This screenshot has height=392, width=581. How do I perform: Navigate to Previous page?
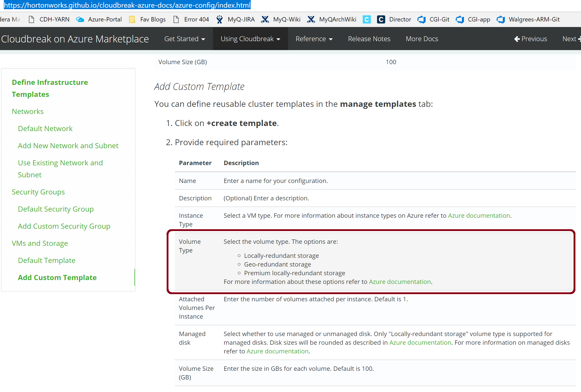point(530,39)
